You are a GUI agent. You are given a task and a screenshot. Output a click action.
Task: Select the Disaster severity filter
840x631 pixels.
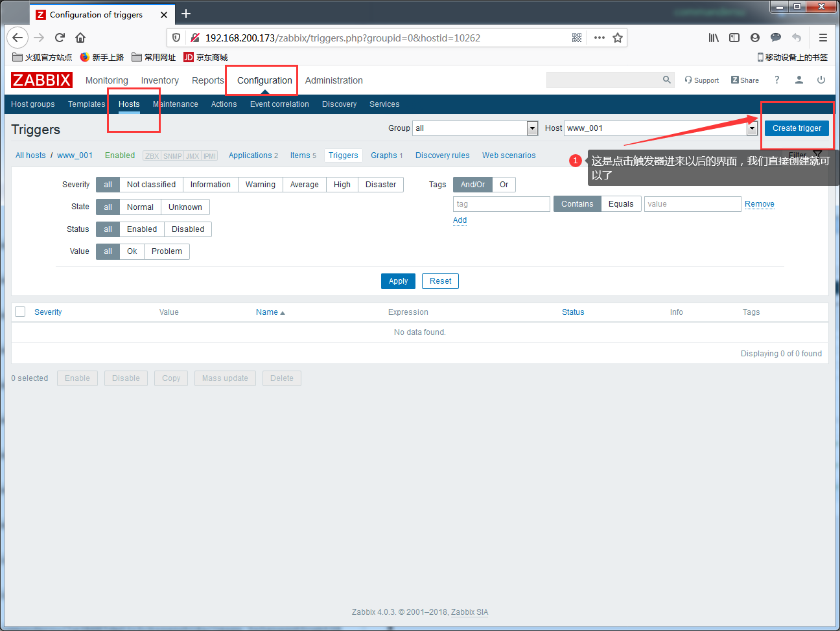point(380,185)
